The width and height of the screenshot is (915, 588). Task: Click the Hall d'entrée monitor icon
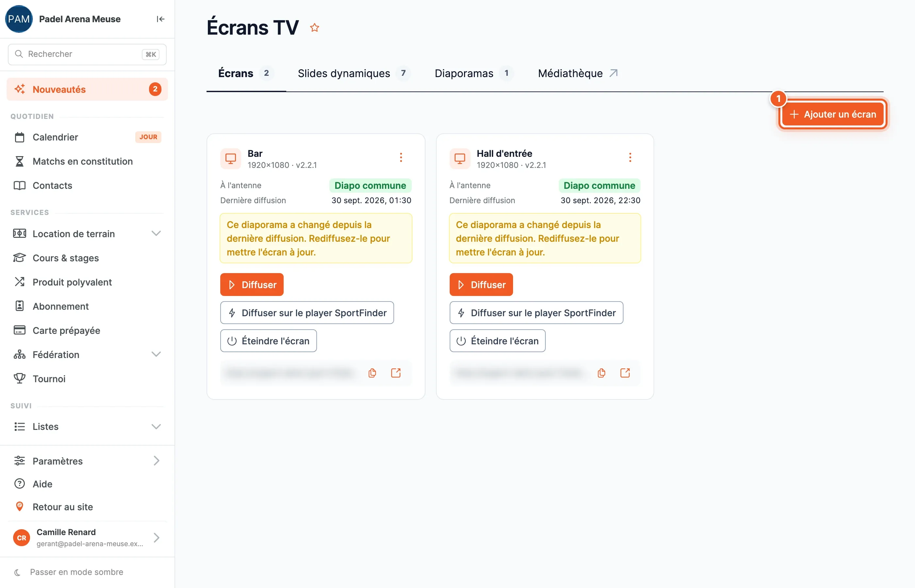click(x=459, y=158)
